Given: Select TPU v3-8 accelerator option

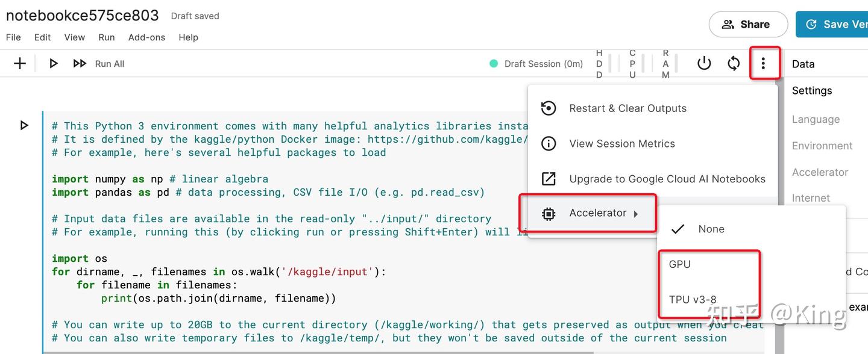Looking at the screenshot, I should 693,299.
